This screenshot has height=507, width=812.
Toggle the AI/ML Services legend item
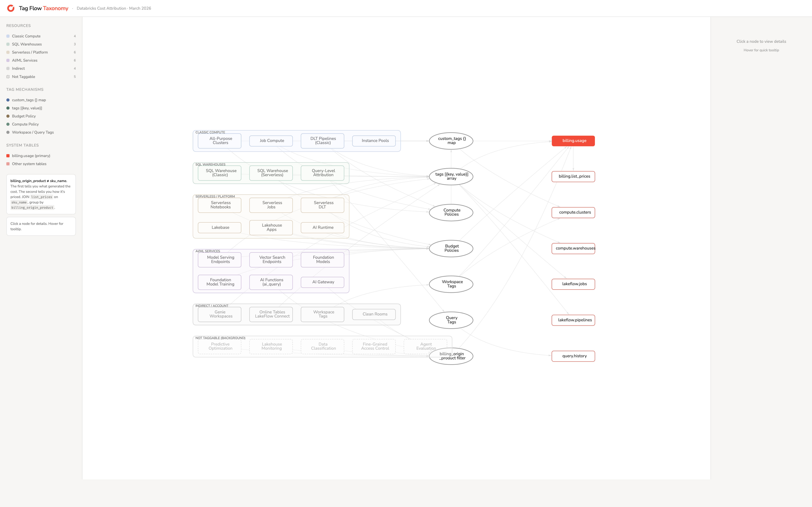pyautogui.click(x=24, y=60)
